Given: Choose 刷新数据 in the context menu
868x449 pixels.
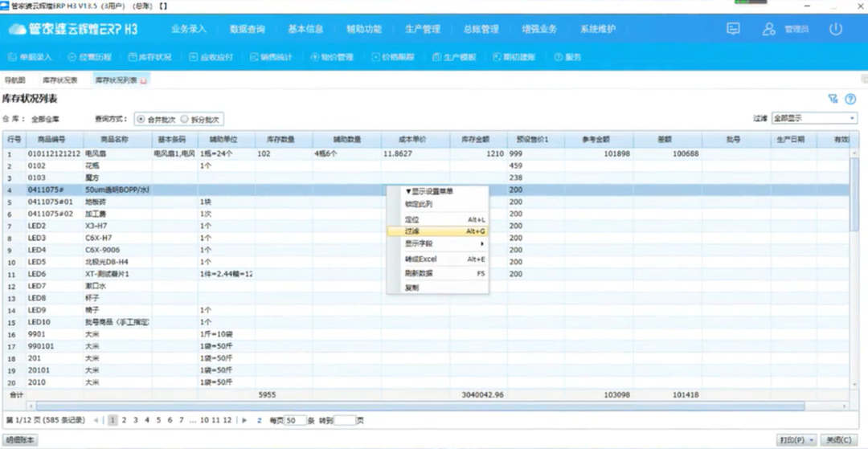Looking at the screenshot, I should tap(438, 273).
